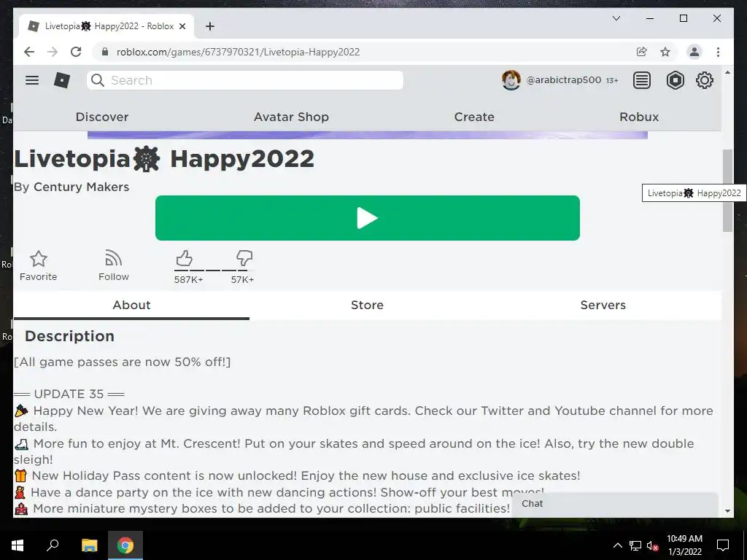Open File Explorer from the taskbar
The width and height of the screenshot is (747, 560).
click(89, 545)
